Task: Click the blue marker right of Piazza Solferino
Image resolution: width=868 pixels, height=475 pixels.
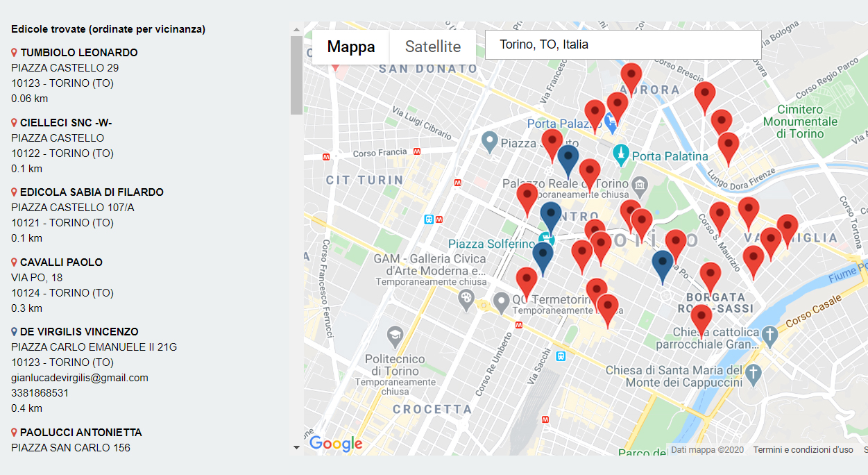Action: (543, 255)
